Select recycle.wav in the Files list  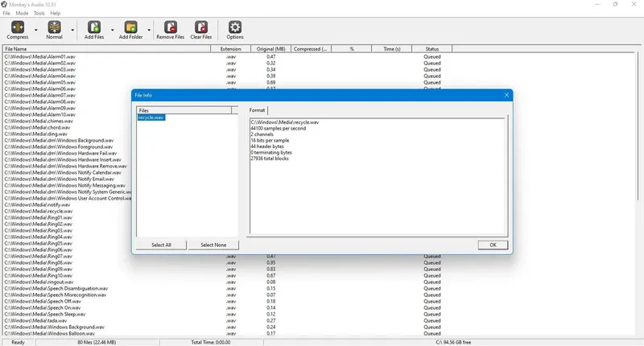(x=151, y=117)
